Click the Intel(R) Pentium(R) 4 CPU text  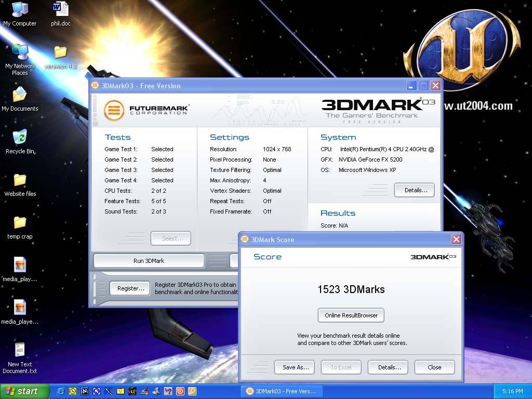(x=387, y=149)
